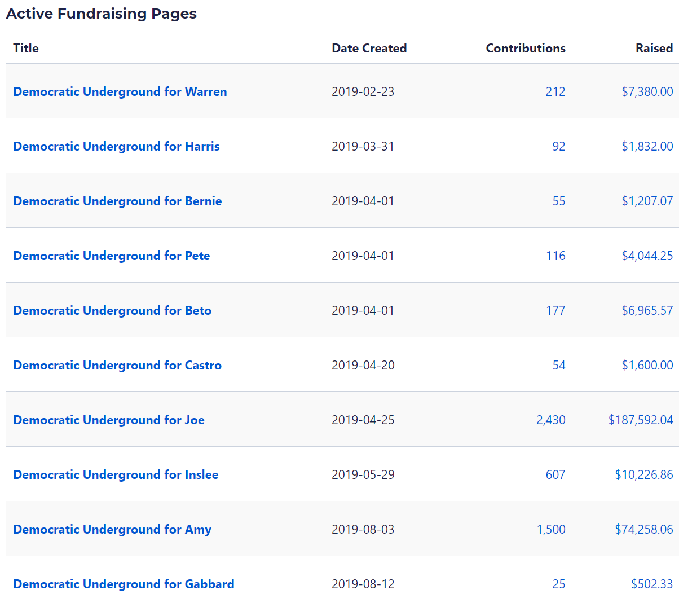Click the Date Created column header

tap(369, 48)
